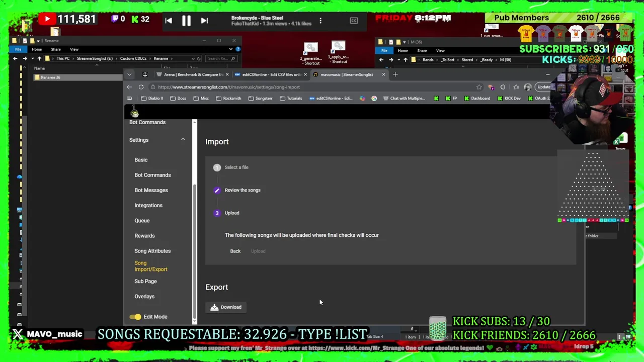Go to Review the songs step
The height and width of the screenshot is (362, 644).
pos(237,190)
